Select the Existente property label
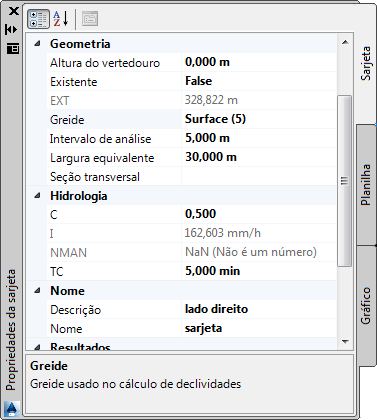The height and width of the screenshot is (420, 377). pos(74,82)
